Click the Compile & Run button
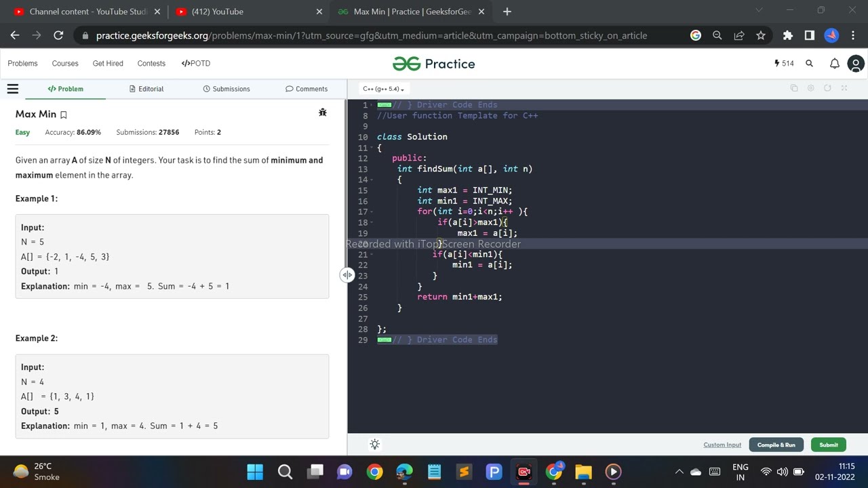868x488 pixels. tap(776, 445)
